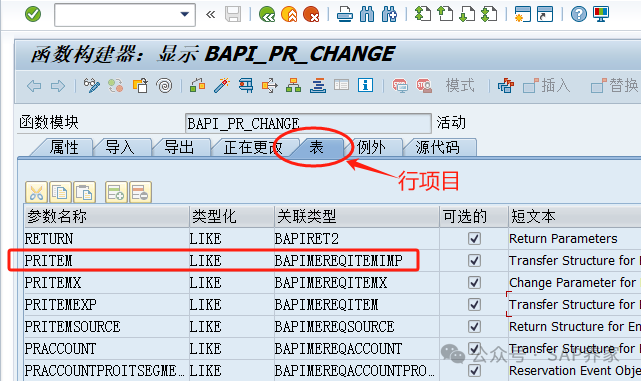
Task: Click the 参数名称 column header
Action: tap(106, 216)
